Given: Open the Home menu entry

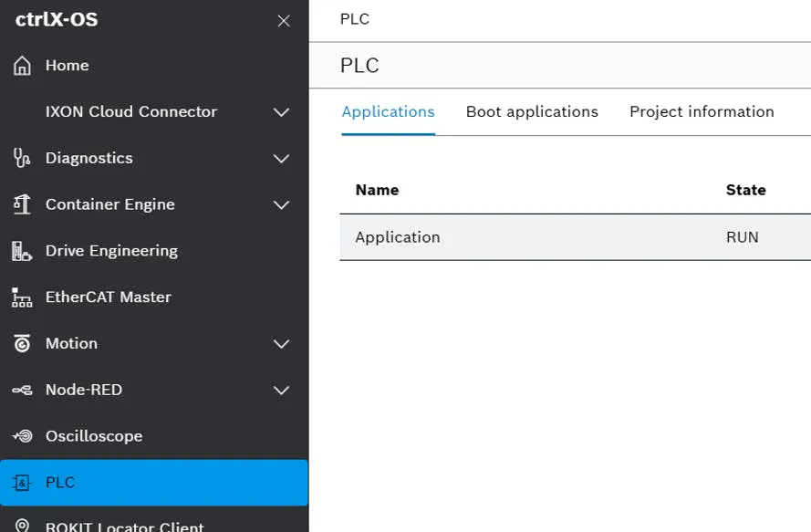Looking at the screenshot, I should (x=154, y=66).
